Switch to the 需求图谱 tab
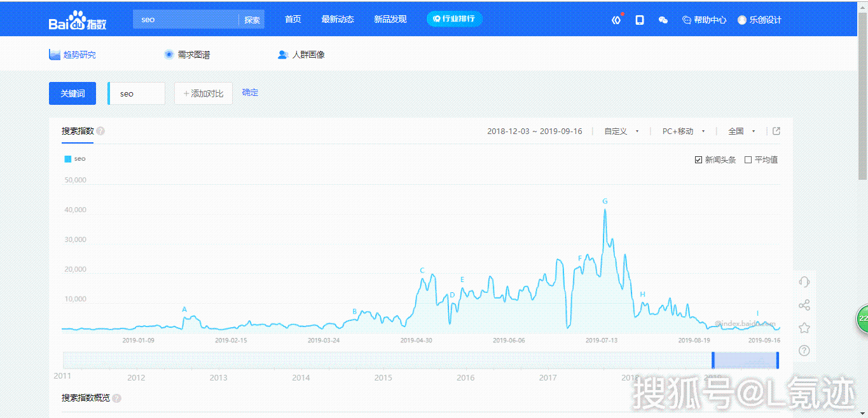The image size is (868, 418). (193, 55)
